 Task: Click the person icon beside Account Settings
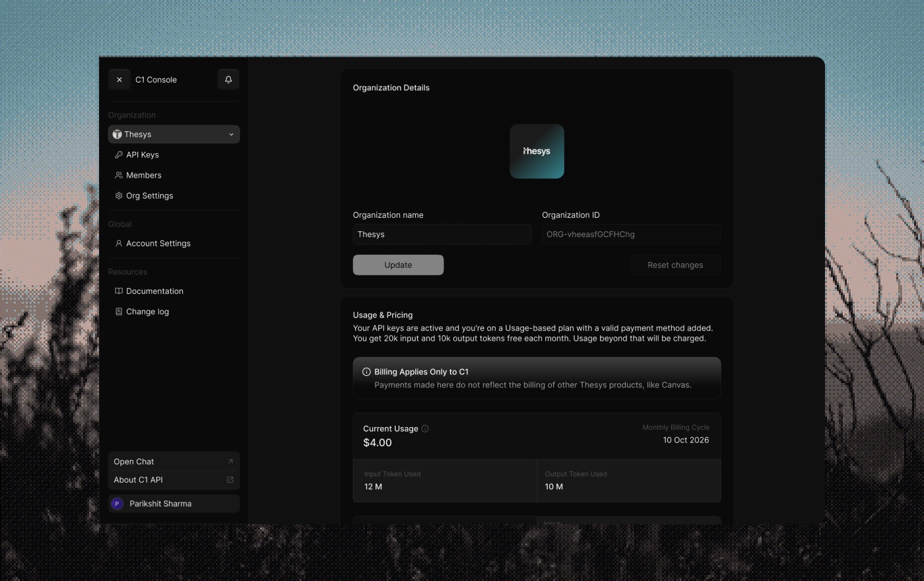pyautogui.click(x=119, y=243)
